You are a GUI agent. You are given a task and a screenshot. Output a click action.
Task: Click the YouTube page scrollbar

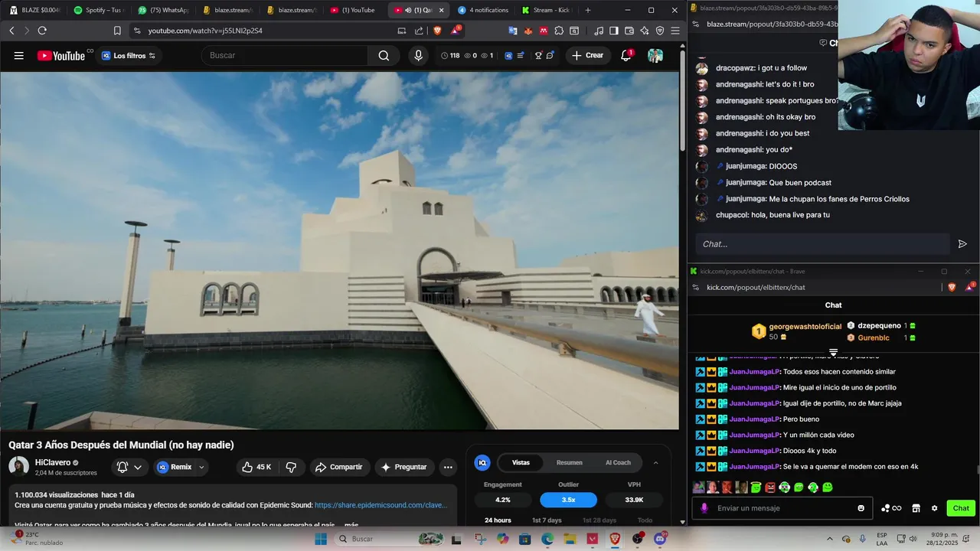(682, 99)
